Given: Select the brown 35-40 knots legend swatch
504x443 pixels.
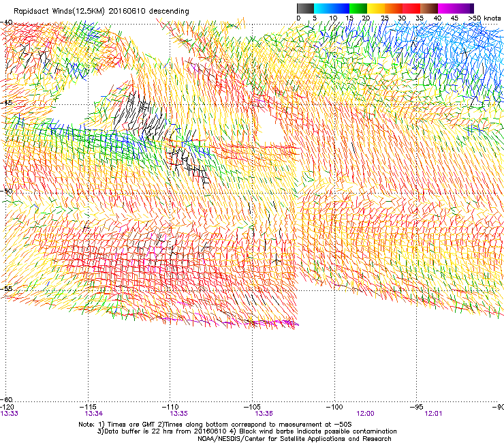Looking at the screenshot, I should coord(429,8).
